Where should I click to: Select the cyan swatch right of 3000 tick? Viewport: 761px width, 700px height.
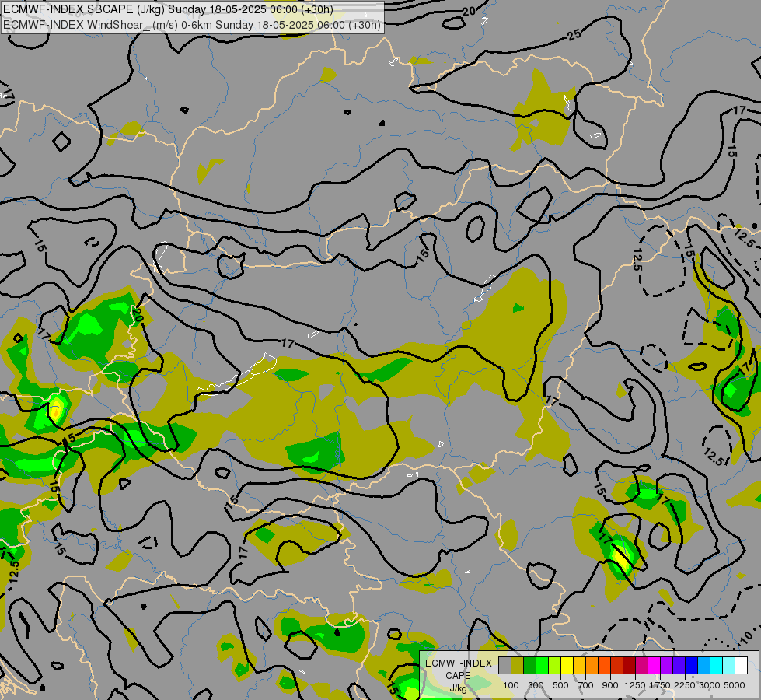tap(716, 666)
